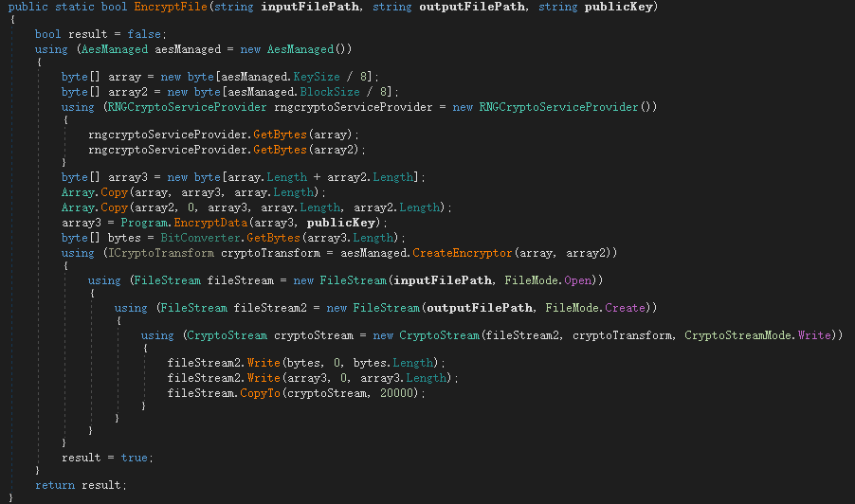This screenshot has height=504, width=855.
Task: Click the BlockSize property reference
Action: pos(330,92)
